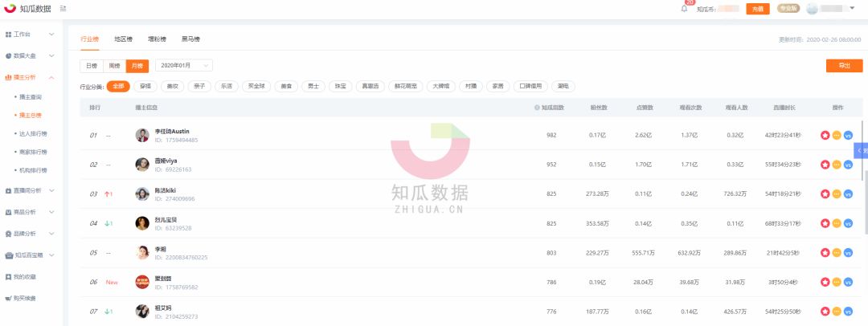
Task: Open yellow more icon for 烈儿宝贝
Action: [x=837, y=223]
